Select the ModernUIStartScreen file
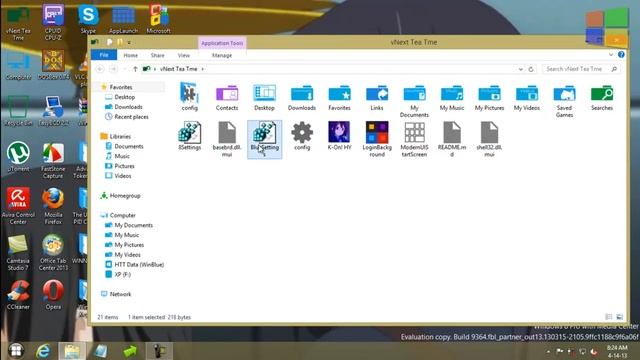Image resolution: width=640 pixels, height=360 pixels. point(414,140)
